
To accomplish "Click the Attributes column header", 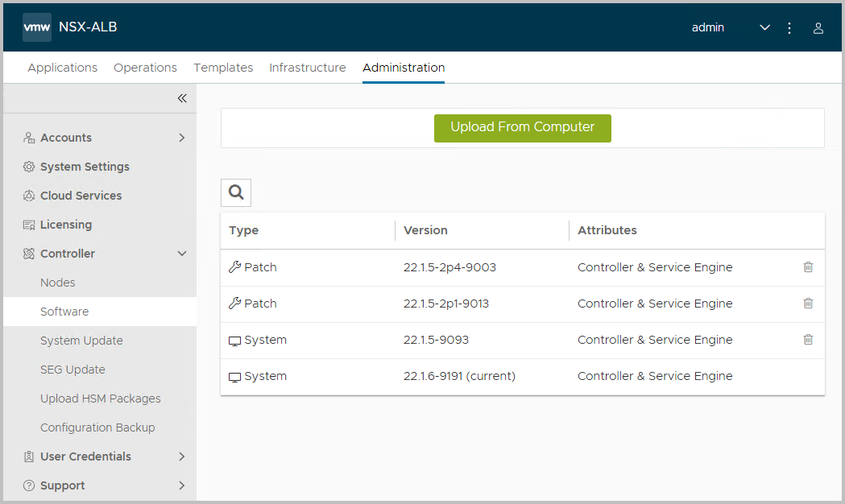I will (x=607, y=230).
